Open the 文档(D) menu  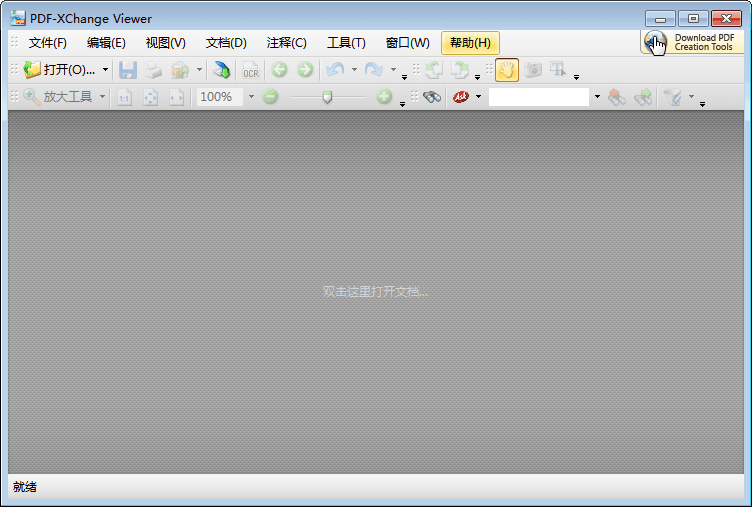[226, 43]
